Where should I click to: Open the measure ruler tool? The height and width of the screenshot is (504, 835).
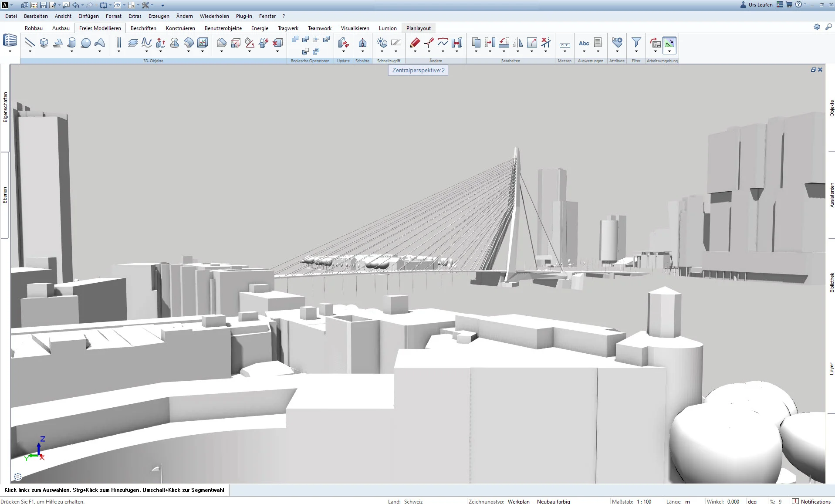pos(565,44)
